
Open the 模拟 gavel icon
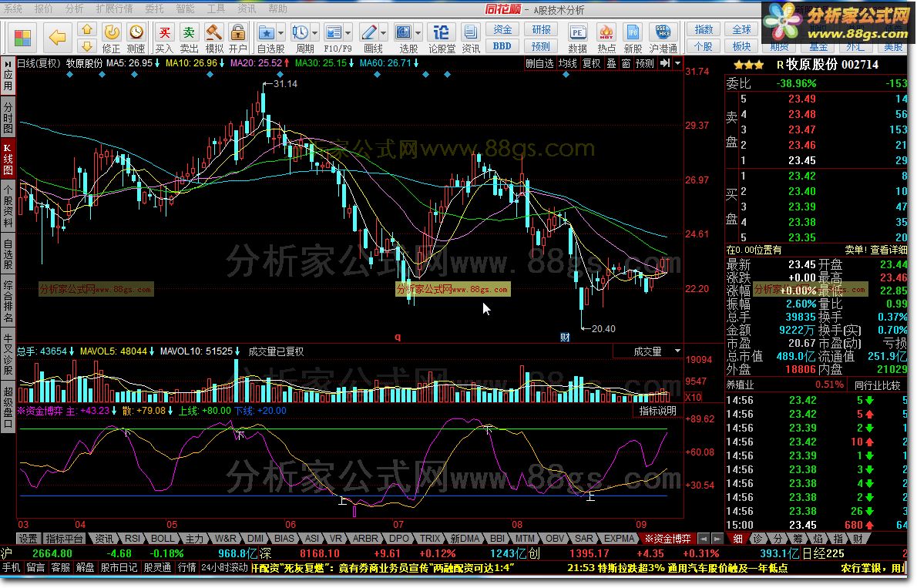[214, 32]
